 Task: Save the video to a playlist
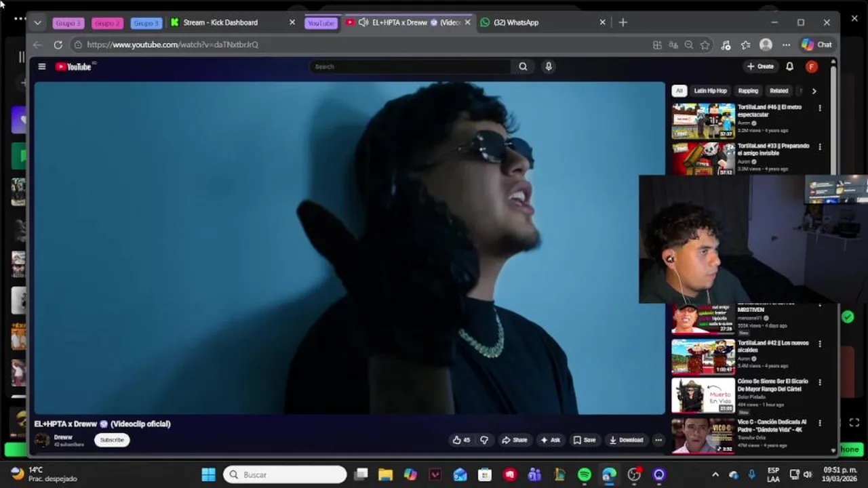coord(585,440)
